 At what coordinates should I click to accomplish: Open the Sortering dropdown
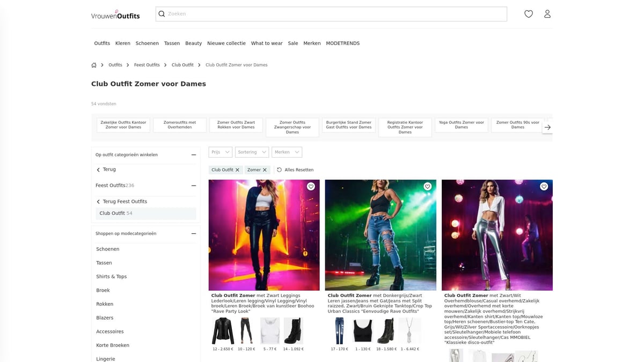(x=252, y=152)
